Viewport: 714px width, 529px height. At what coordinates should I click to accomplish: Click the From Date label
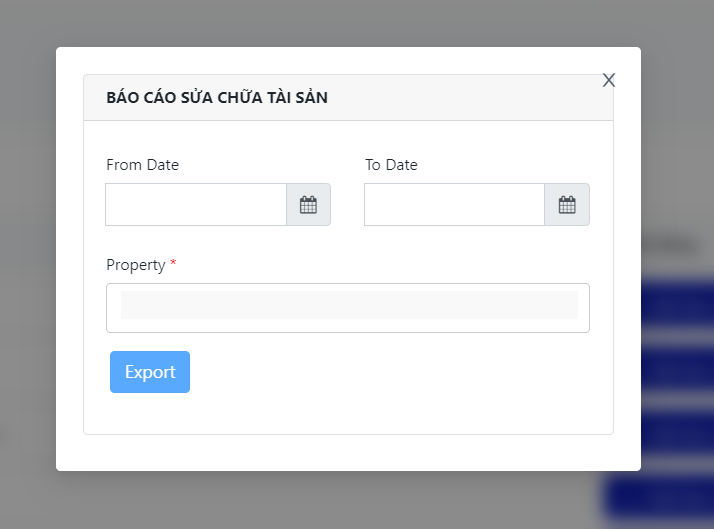click(142, 165)
